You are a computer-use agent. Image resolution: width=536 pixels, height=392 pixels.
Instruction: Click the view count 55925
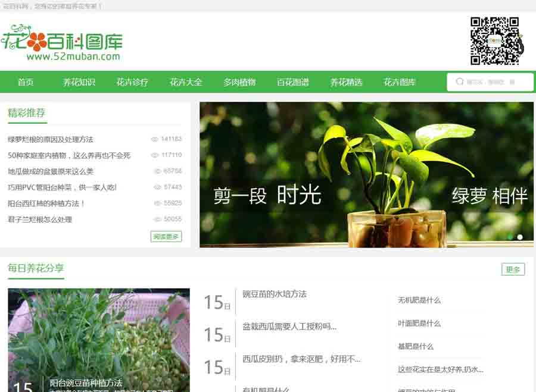coord(173,203)
